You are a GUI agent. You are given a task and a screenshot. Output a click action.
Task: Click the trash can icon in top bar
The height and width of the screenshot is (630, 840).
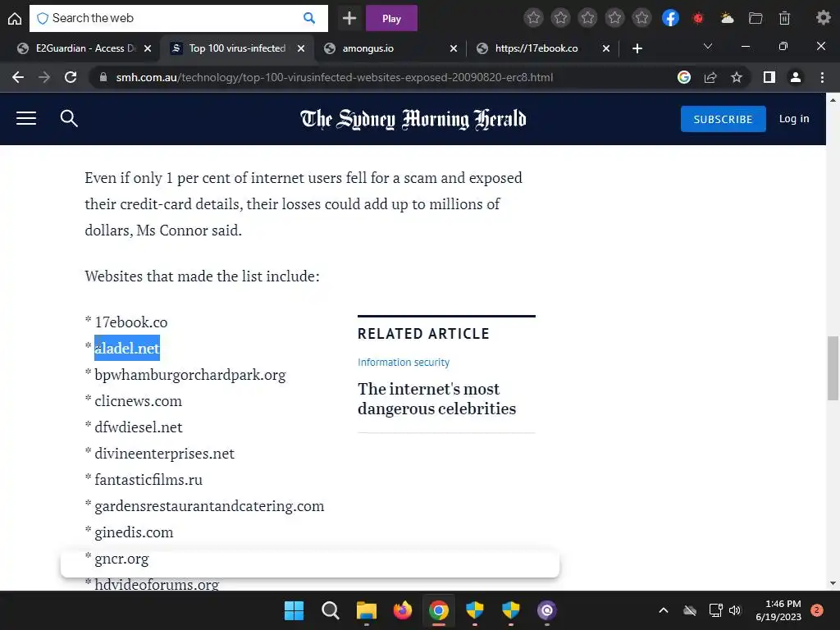[784, 18]
